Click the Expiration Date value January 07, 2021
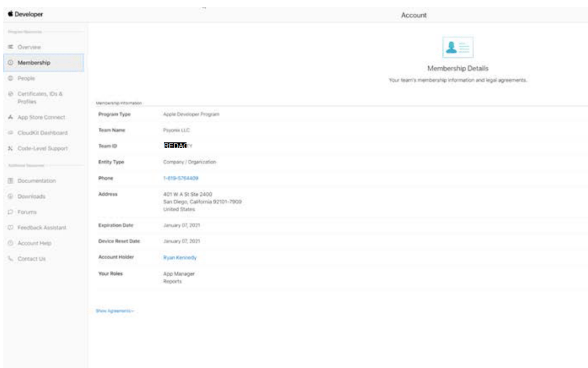The width and height of the screenshot is (588, 368). 181,225
